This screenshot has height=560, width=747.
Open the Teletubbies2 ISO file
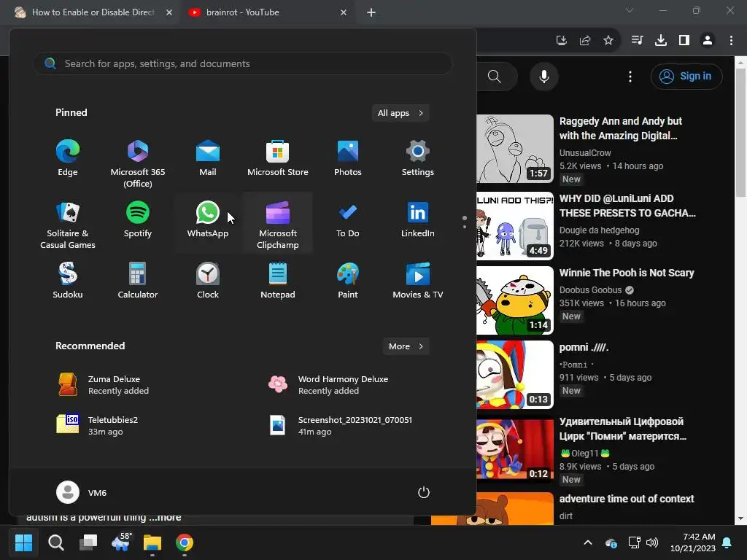coord(98,425)
